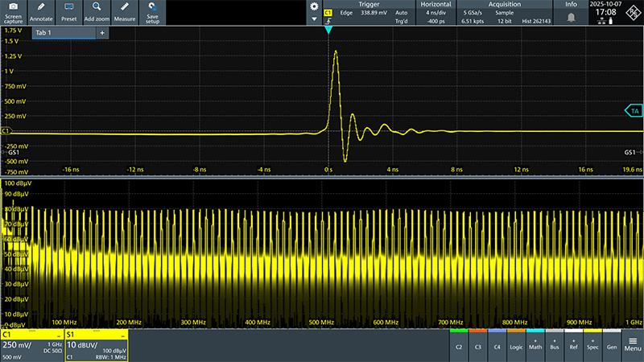The height and width of the screenshot is (362, 644).
Task: Toggle channel C2 on
Action: pos(458,347)
